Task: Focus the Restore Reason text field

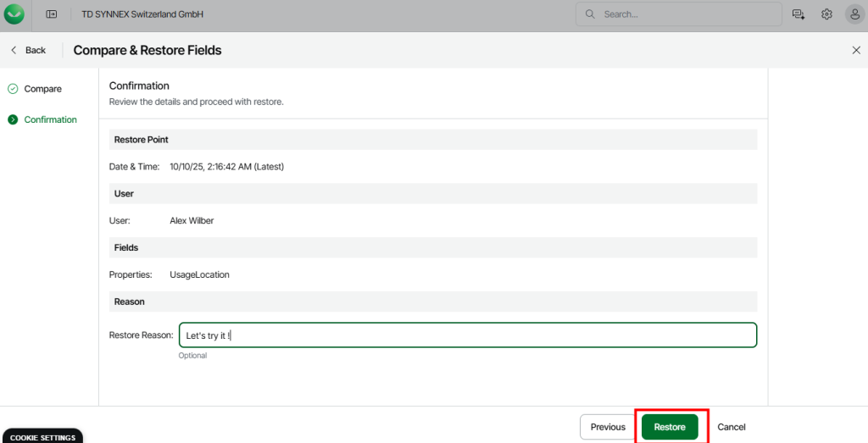Action: click(x=467, y=335)
